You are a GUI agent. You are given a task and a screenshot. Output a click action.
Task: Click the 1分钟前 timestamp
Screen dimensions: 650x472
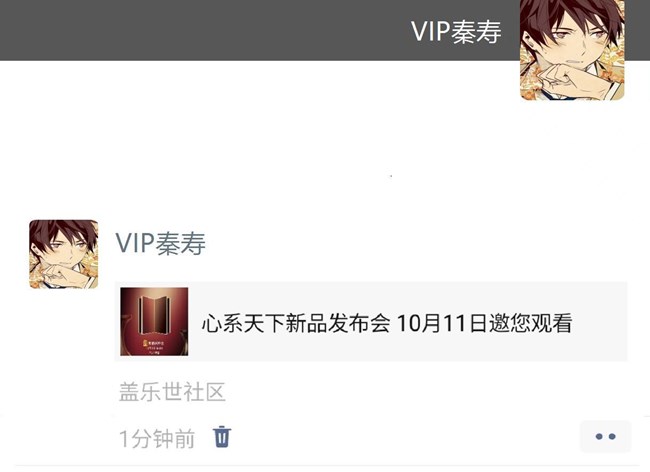click(157, 439)
